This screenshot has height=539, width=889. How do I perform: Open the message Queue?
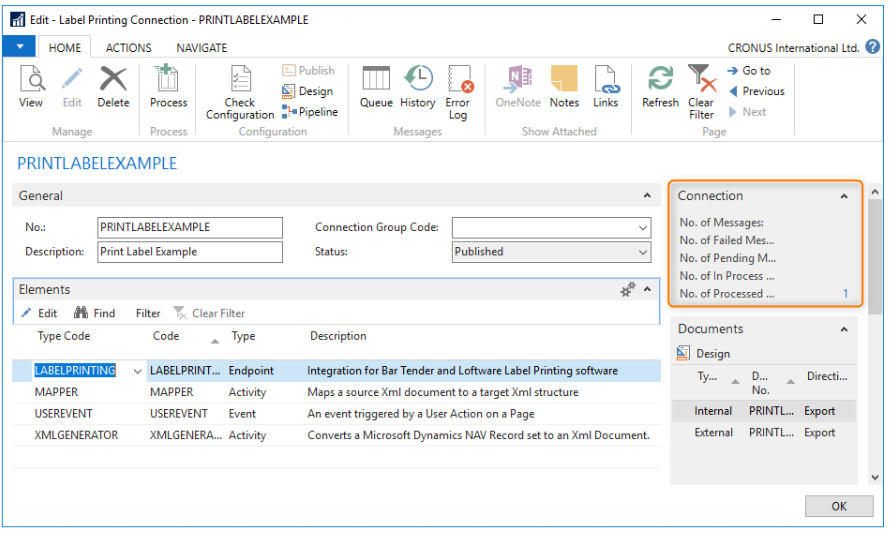(x=376, y=86)
